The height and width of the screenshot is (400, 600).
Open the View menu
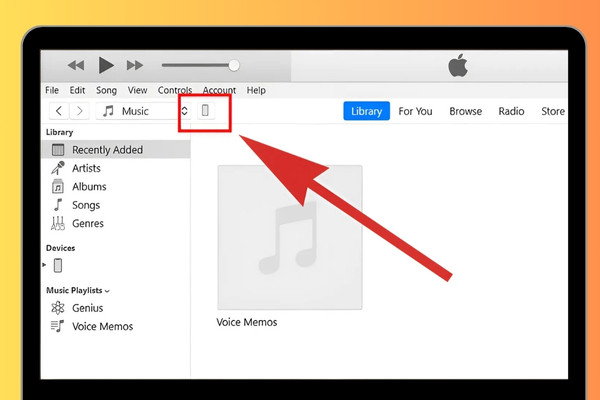(137, 90)
